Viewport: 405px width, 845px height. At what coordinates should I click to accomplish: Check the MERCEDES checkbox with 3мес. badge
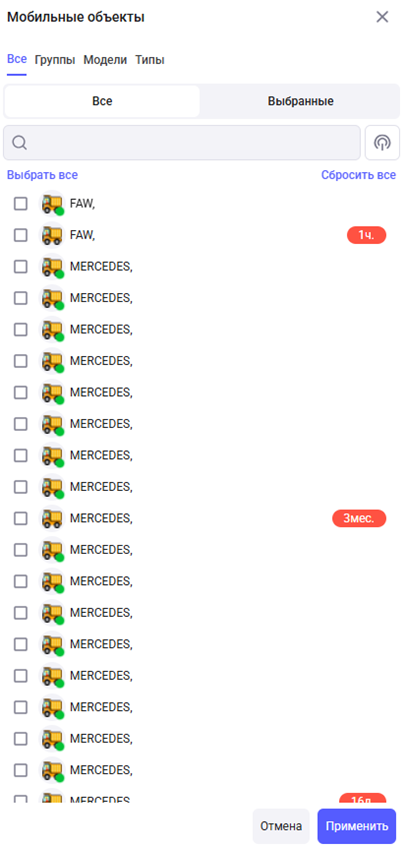click(x=20, y=518)
